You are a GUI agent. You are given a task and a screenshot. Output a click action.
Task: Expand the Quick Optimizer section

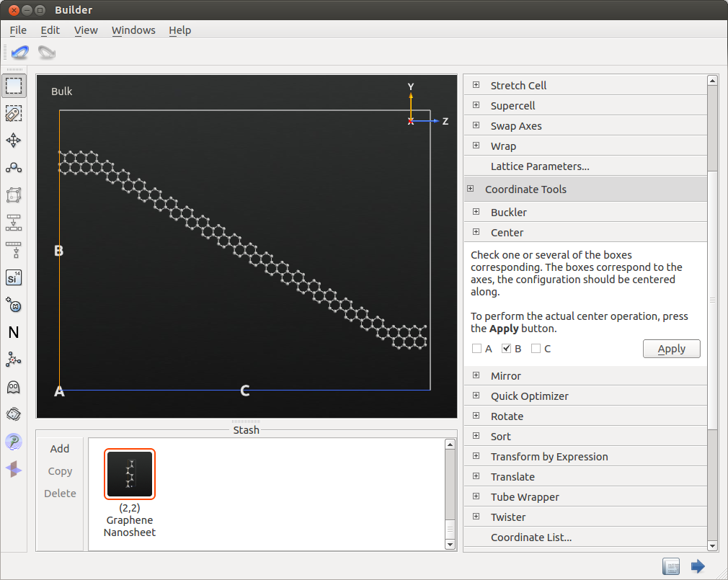(476, 396)
